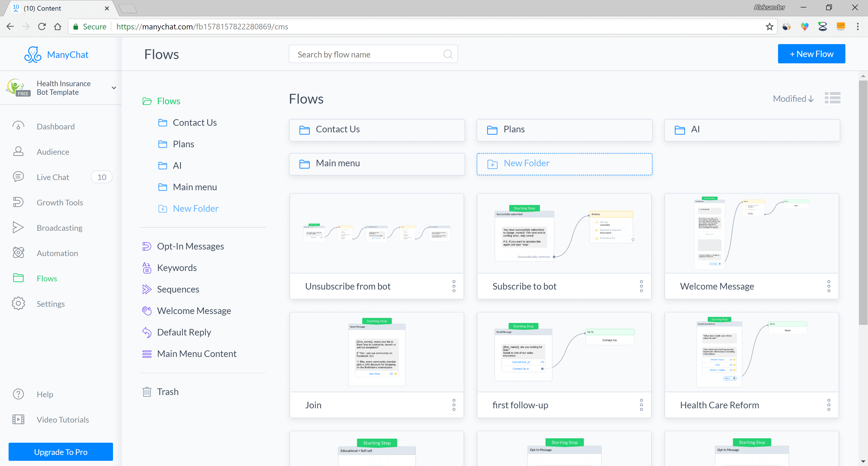
Task: Open the Unsubscribe from bot flow thumbnail
Action: pos(376,233)
